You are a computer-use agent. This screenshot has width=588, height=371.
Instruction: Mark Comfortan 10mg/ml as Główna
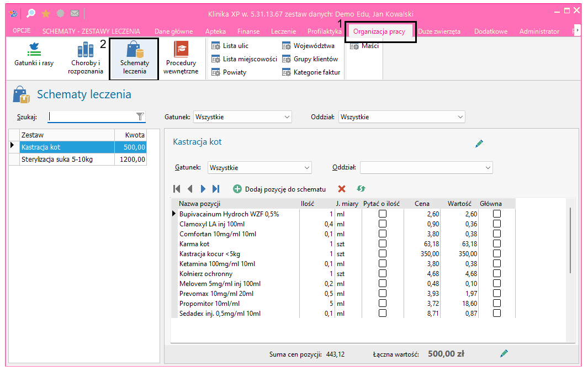[x=497, y=234]
